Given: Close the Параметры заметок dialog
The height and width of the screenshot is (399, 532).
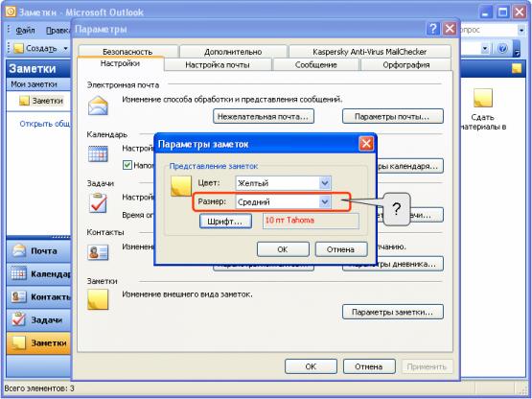Looking at the screenshot, I should tap(366, 144).
